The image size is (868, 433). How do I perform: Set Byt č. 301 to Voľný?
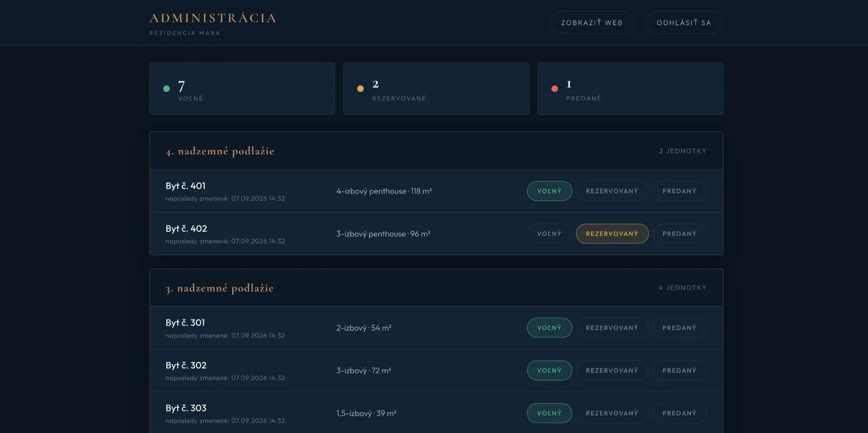(549, 328)
